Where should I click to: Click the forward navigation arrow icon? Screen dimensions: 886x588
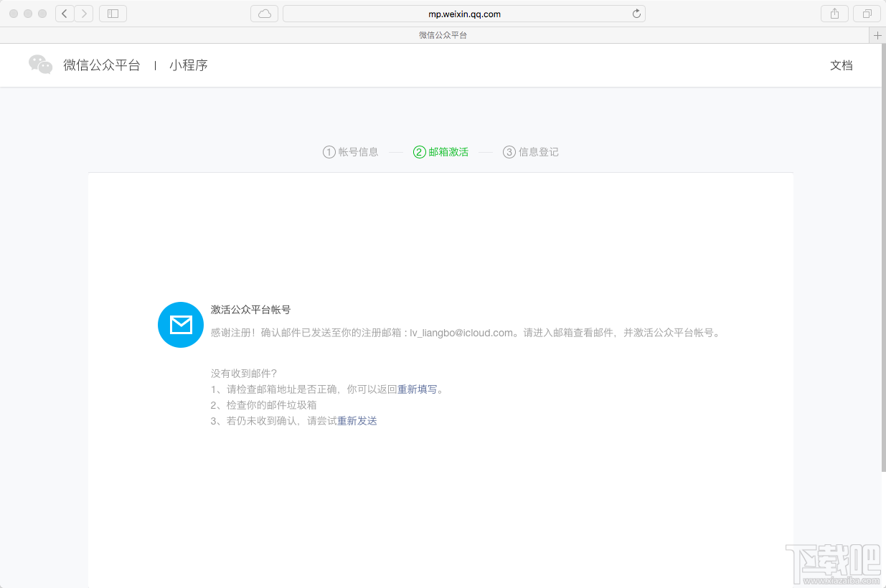click(x=83, y=13)
